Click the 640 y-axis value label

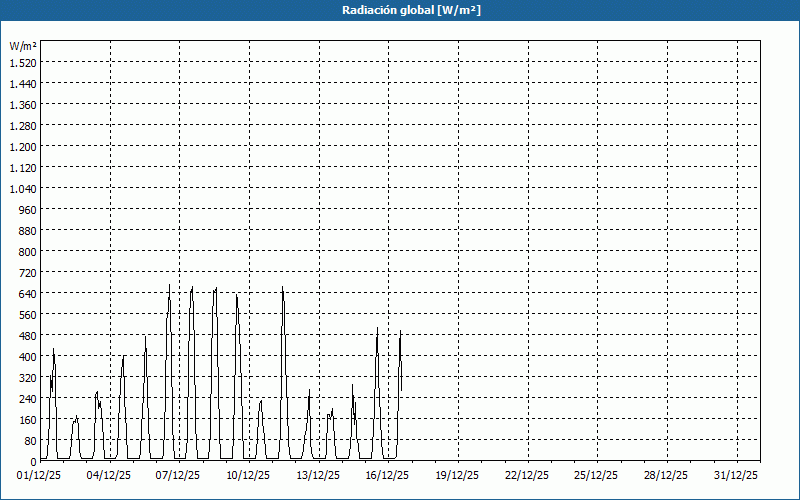(27, 293)
